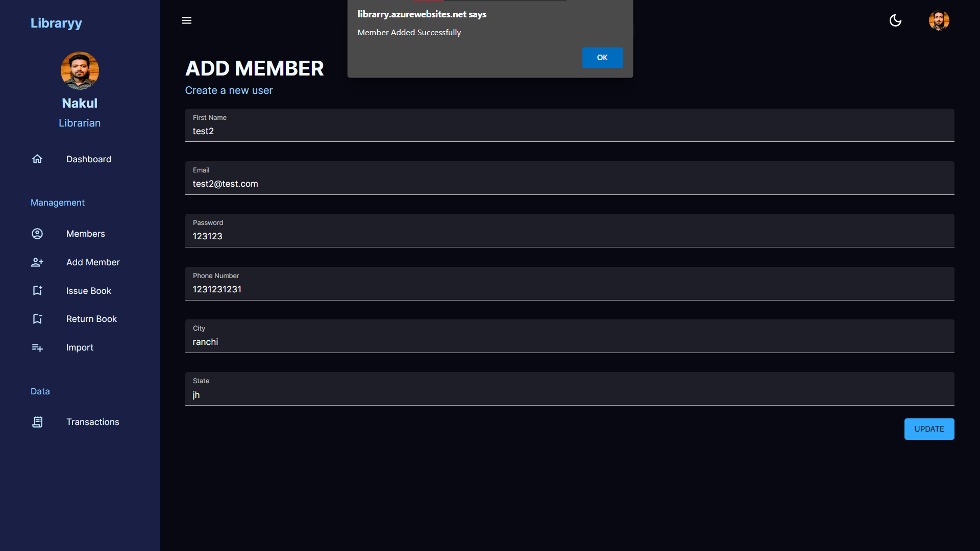Click the Add Member person-plus icon

(37, 262)
